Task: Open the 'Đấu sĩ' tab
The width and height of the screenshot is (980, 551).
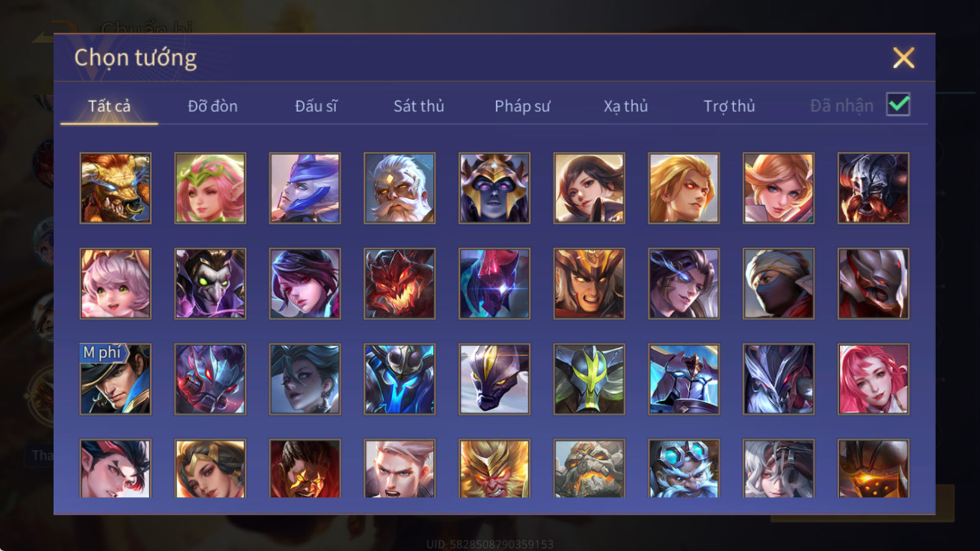Action: pyautogui.click(x=316, y=106)
